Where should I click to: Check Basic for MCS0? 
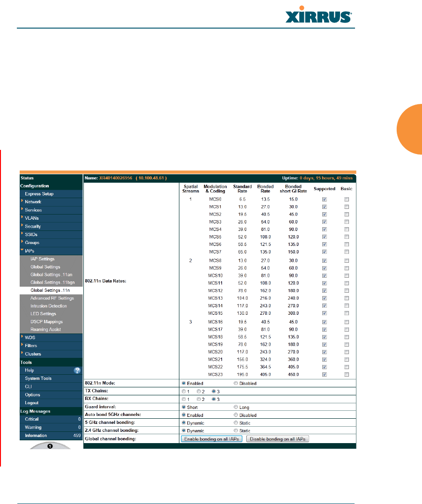(347, 199)
